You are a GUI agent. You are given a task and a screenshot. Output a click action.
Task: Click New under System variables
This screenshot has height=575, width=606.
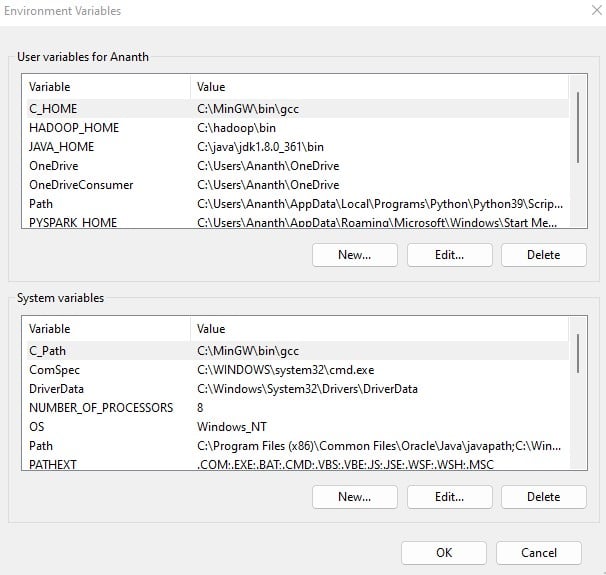click(355, 497)
